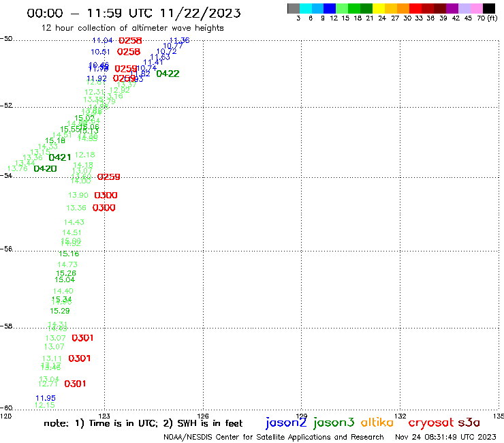Image resolution: width=504 pixels, height=443 pixels.
Task: Click the red '0300' beside value 13.90
Action: (106, 196)
